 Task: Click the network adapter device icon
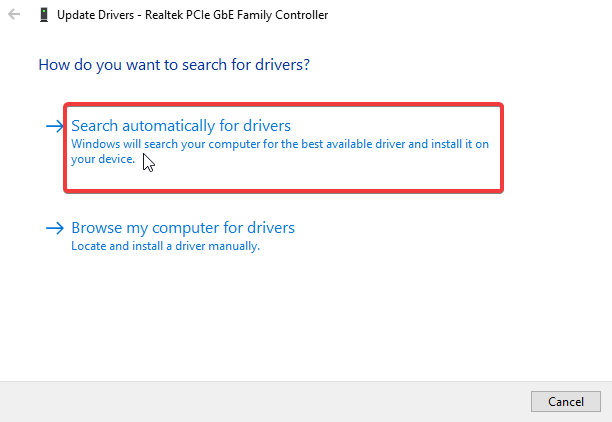point(44,15)
